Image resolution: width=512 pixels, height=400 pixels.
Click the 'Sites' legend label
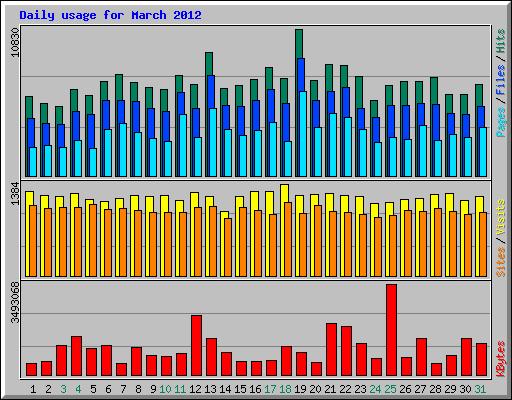501,262
